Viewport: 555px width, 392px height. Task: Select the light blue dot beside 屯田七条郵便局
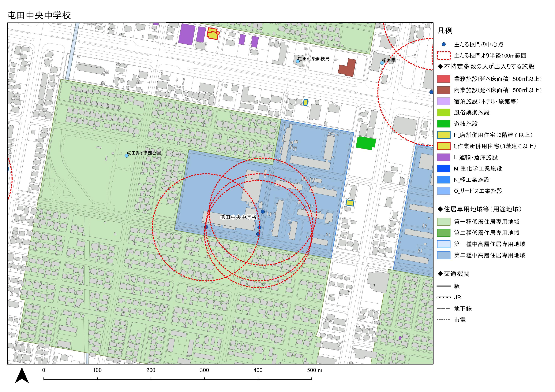tap(298, 61)
